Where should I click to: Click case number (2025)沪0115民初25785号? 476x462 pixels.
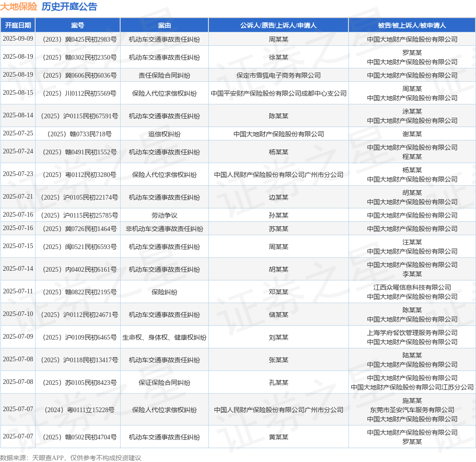click(x=78, y=215)
